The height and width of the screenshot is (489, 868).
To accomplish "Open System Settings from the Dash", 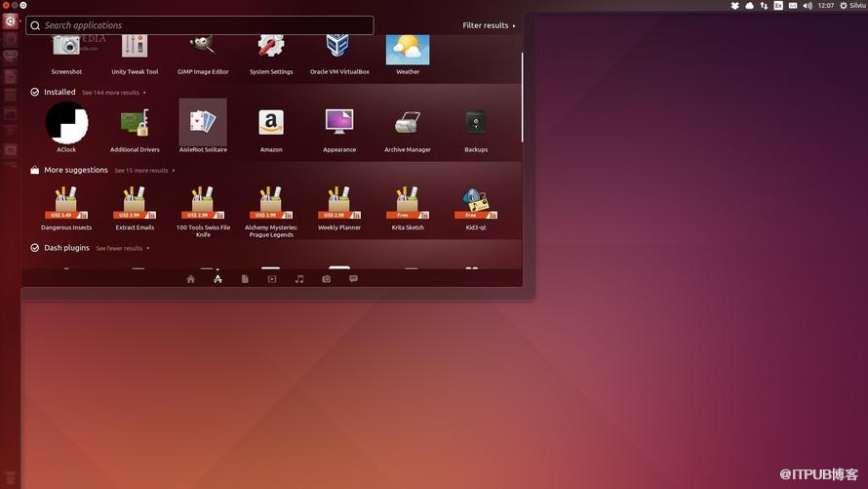I will click(271, 55).
